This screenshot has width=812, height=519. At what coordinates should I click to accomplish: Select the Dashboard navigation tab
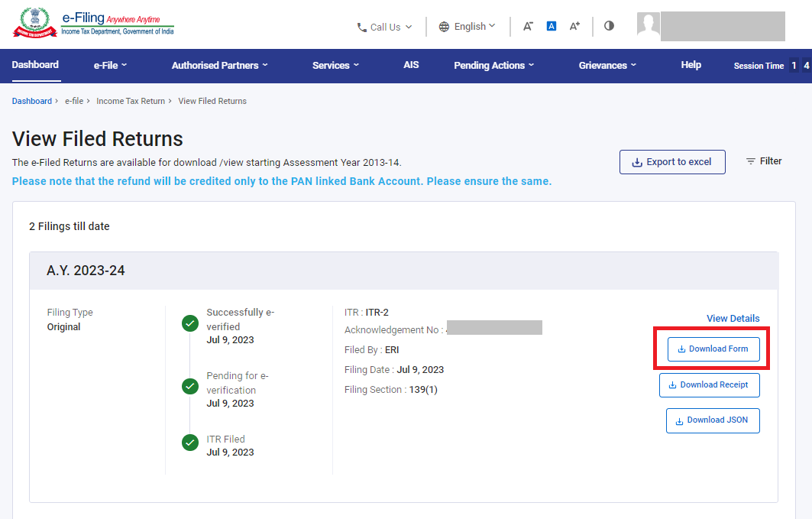[35, 66]
